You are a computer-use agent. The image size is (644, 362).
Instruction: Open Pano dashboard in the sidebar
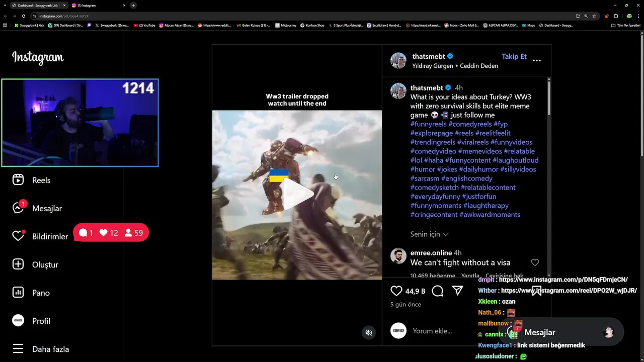pyautogui.click(x=31, y=293)
